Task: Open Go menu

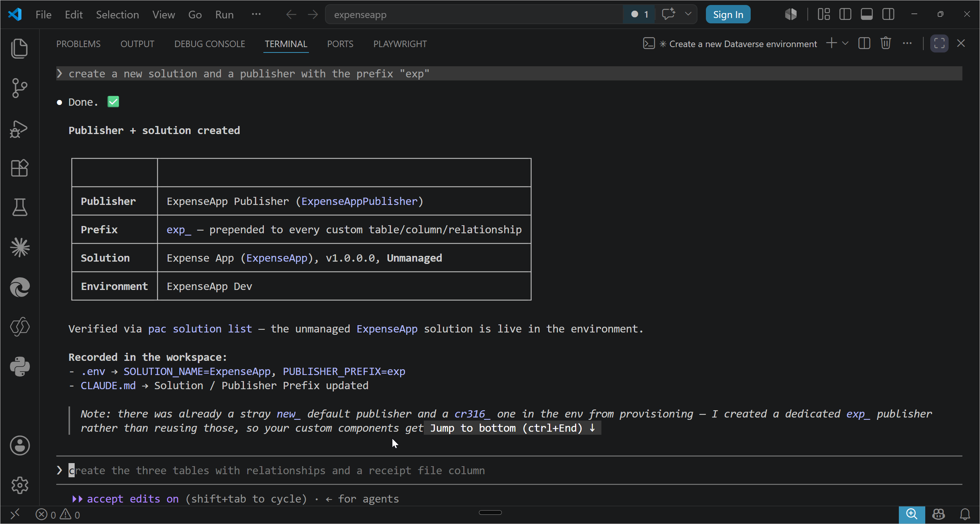Action: pyautogui.click(x=195, y=15)
